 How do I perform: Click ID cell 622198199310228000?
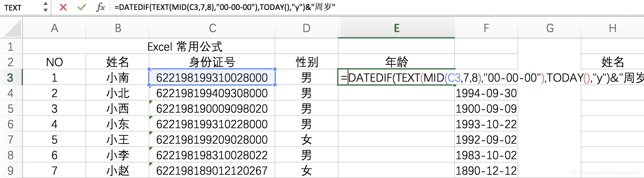pos(212,124)
